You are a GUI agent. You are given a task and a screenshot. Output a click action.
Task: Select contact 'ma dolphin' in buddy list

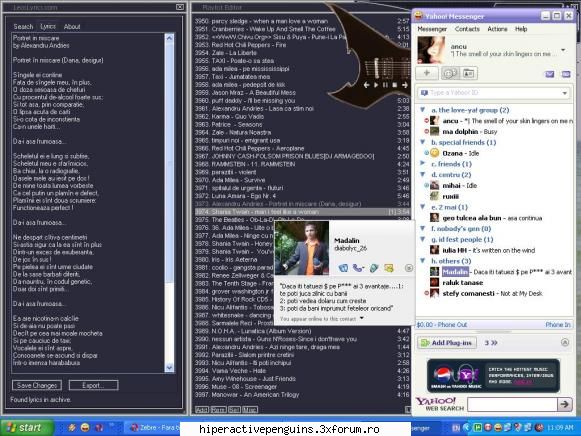coord(460,132)
